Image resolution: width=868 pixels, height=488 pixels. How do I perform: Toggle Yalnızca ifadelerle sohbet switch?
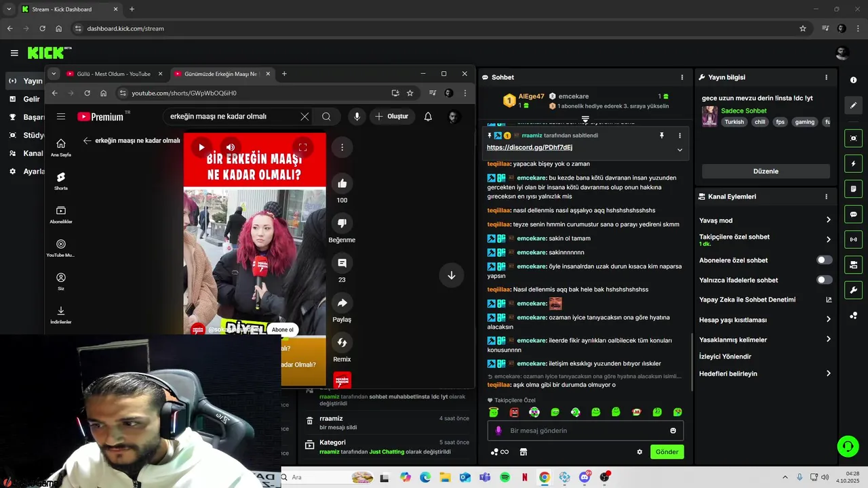click(x=824, y=280)
